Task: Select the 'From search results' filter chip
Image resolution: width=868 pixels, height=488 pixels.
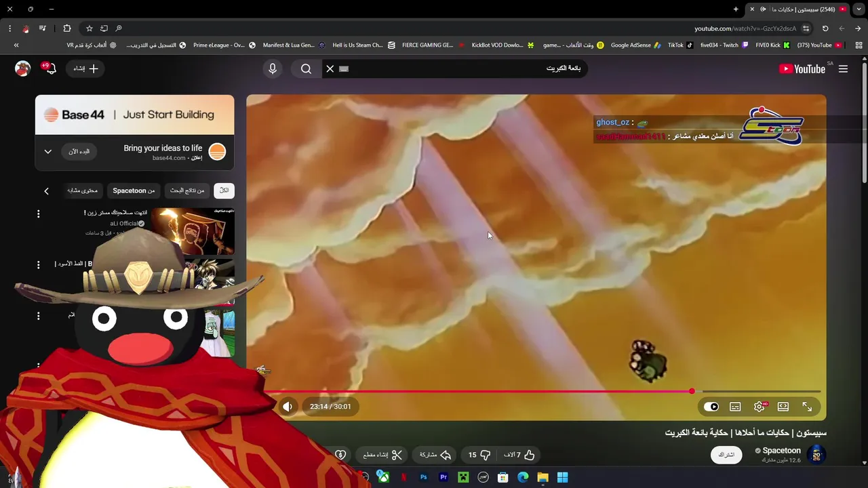Action: coord(187,190)
